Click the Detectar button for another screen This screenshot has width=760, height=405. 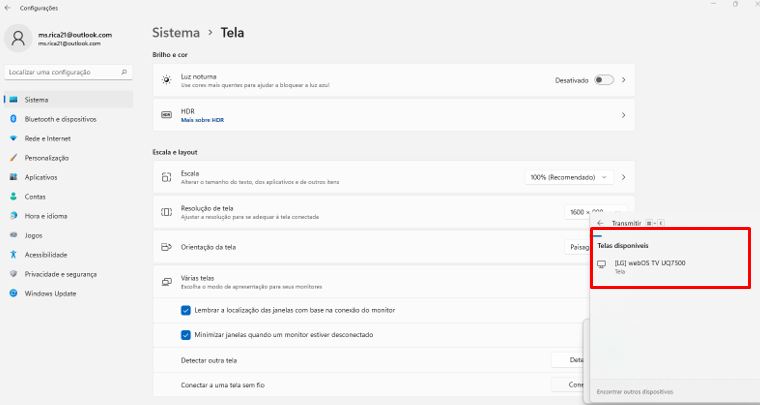pos(568,360)
